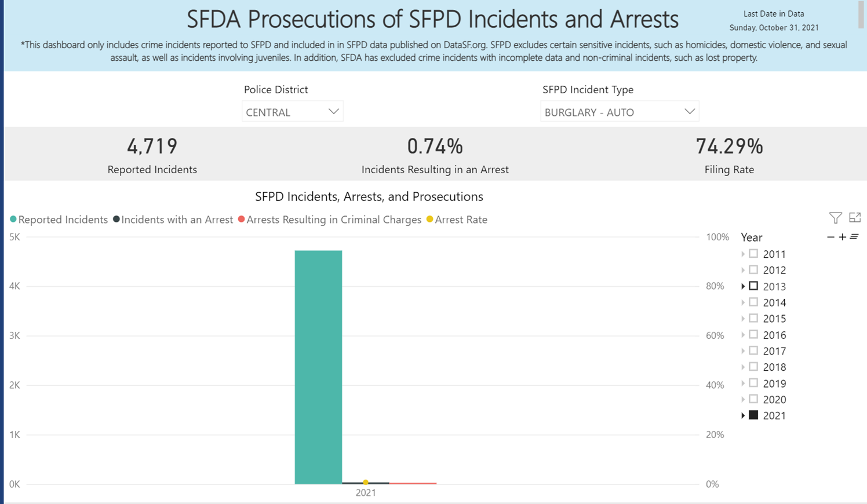Check the 2017 year checkbox

tap(753, 350)
